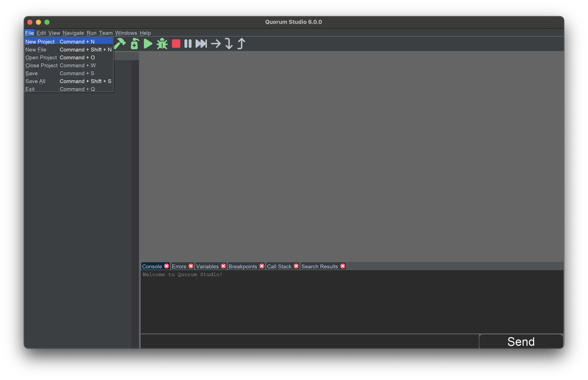Open the Team menu
Image resolution: width=588 pixels, height=380 pixels.
(x=106, y=33)
